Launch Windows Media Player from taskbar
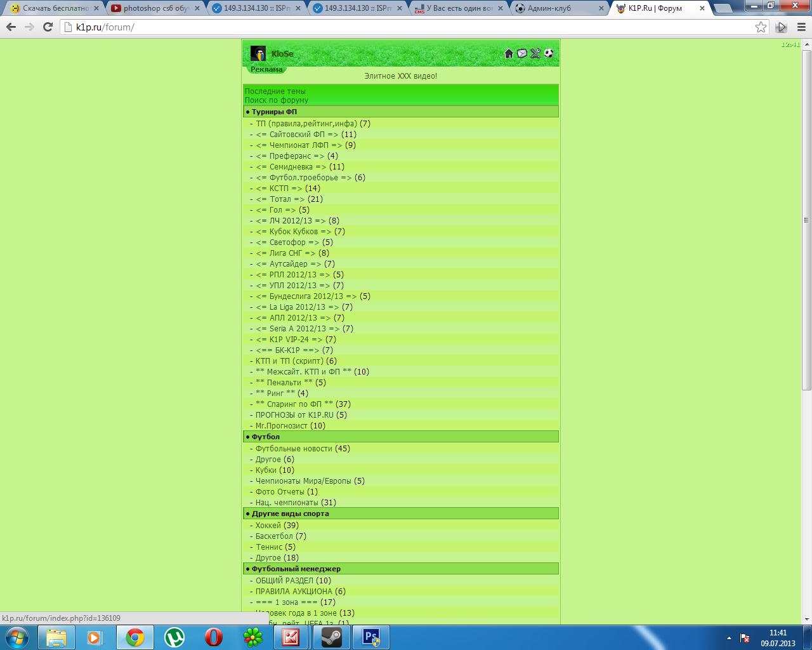The height and width of the screenshot is (650, 812). pyautogui.click(x=95, y=637)
